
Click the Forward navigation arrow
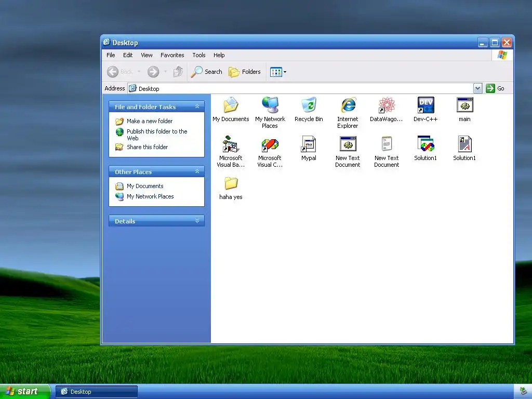[153, 72]
